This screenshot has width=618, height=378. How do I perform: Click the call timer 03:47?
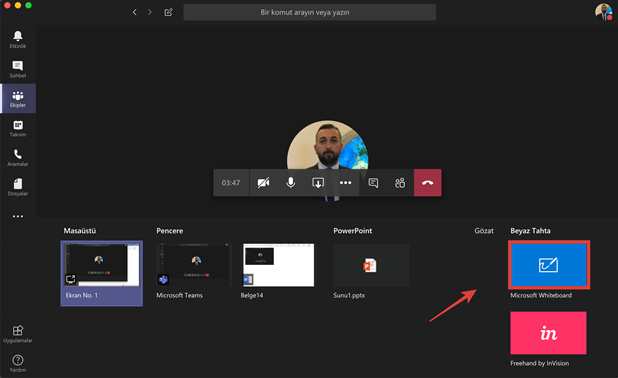tap(231, 182)
